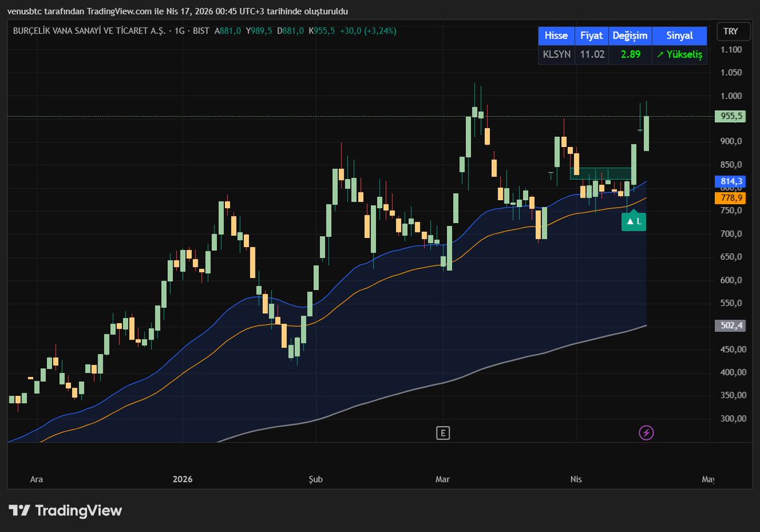Click the +30,0 (+3,24%) change text

coord(368,31)
